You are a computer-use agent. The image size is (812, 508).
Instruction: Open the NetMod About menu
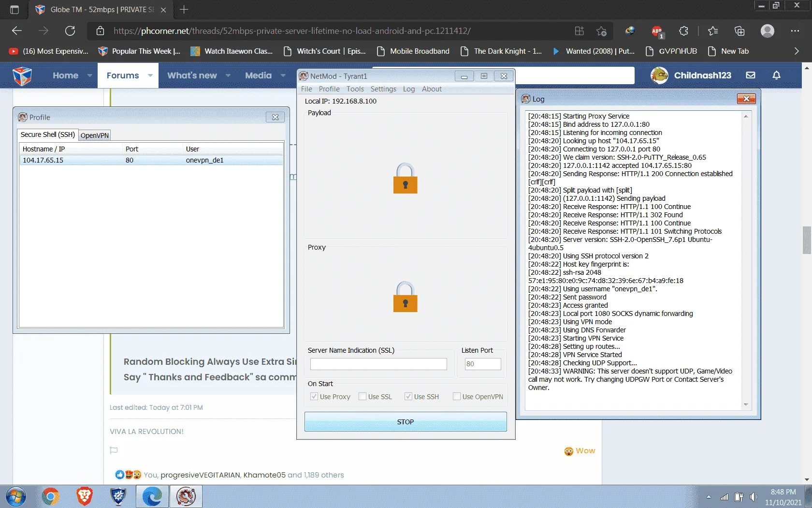tap(432, 89)
